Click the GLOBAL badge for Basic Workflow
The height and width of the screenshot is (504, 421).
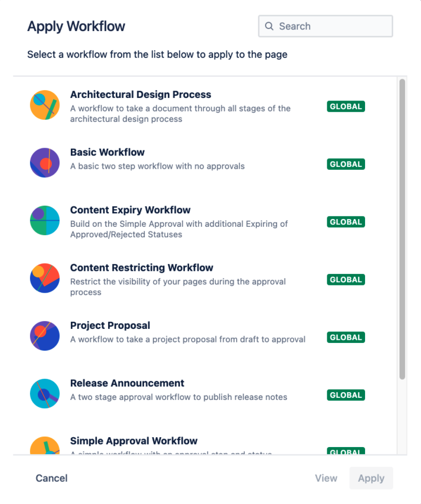point(346,164)
